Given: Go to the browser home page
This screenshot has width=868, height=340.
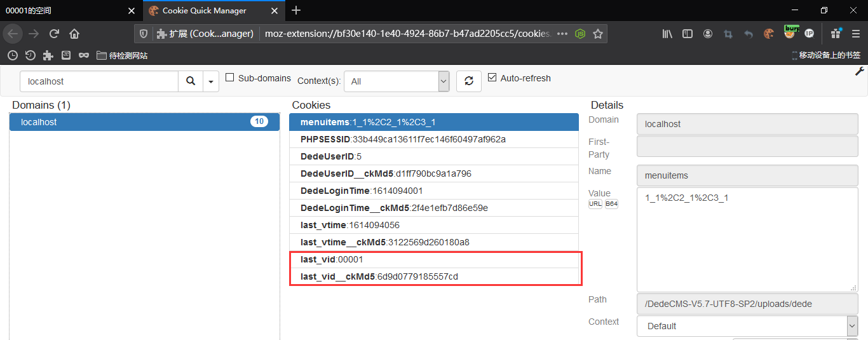Looking at the screenshot, I should coord(74,34).
